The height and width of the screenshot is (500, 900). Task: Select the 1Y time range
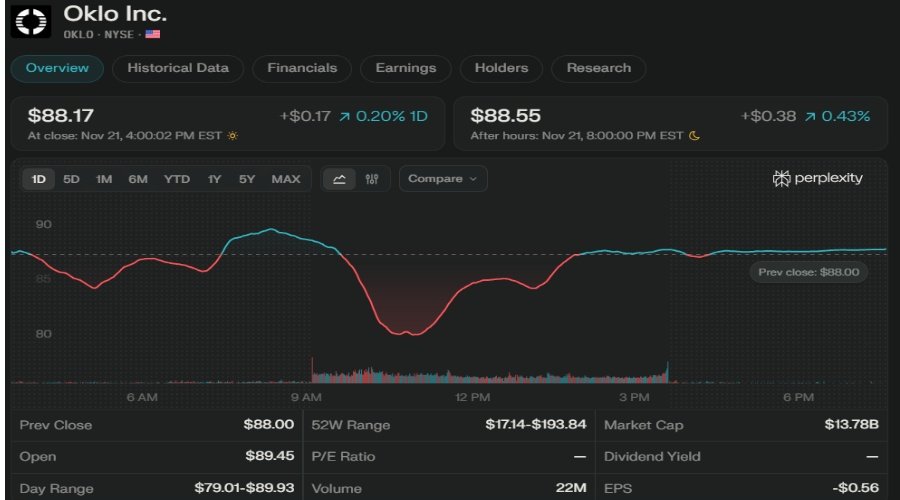pos(214,179)
